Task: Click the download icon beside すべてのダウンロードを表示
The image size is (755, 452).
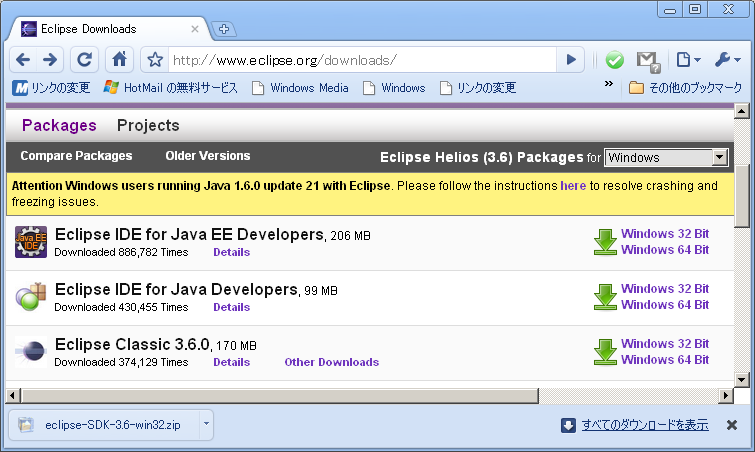Action: pos(568,426)
